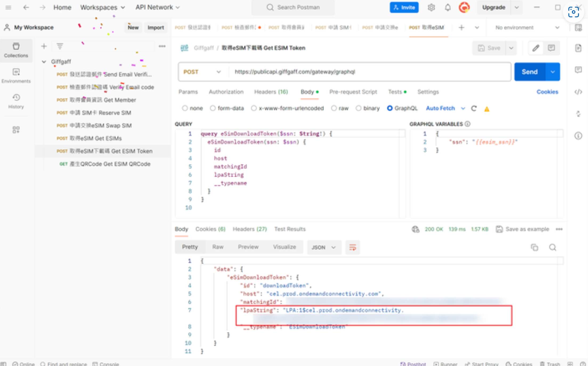
Task: Open the HTTP method POST dropdown
Action: tap(202, 72)
